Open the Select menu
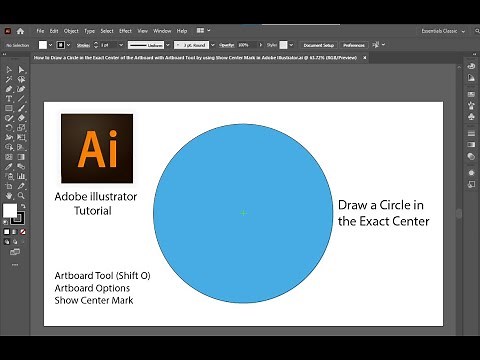 pyautogui.click(x=107, y=31)
